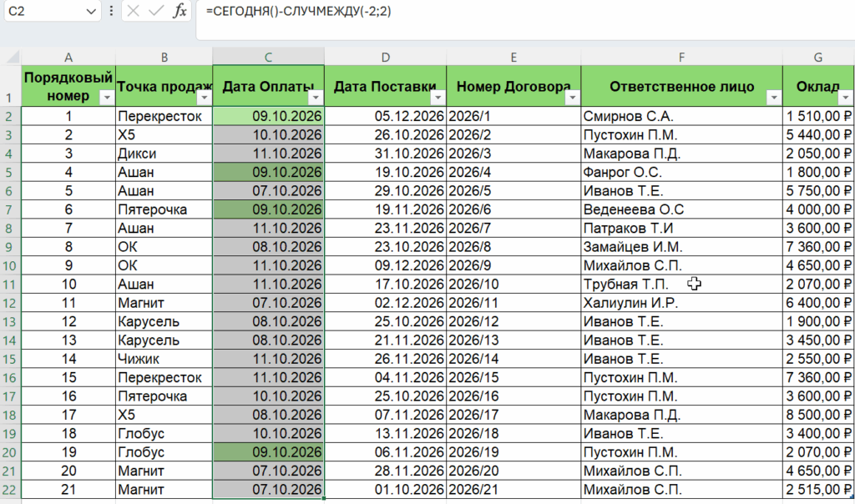The width and height of the screenshot is (855, 504).
Task: Open the filter for Точка продаж column
Action: coord(204,98)
